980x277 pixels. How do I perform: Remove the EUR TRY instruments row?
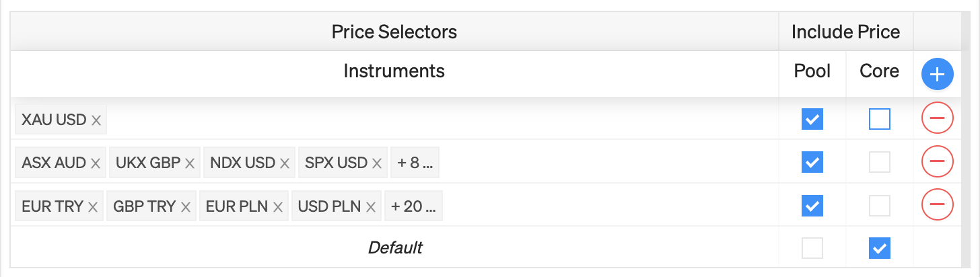pos(937,204)
